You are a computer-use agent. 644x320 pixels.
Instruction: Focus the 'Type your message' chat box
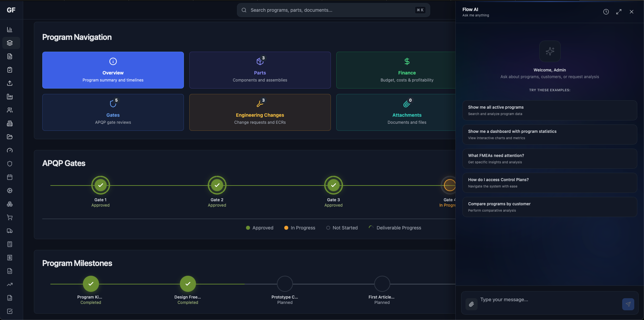coord(549,300)
